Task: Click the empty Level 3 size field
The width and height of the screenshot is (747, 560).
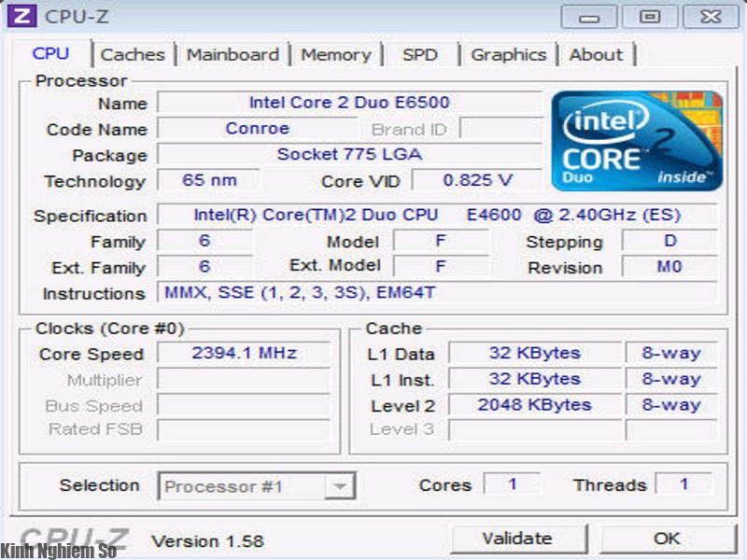Action: pyautogui.click(x=535, y=429)
